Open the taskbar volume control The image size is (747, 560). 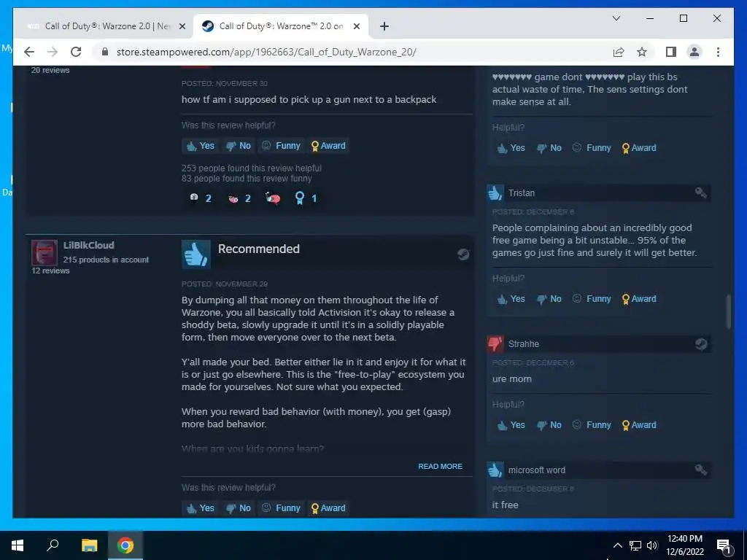652,545
